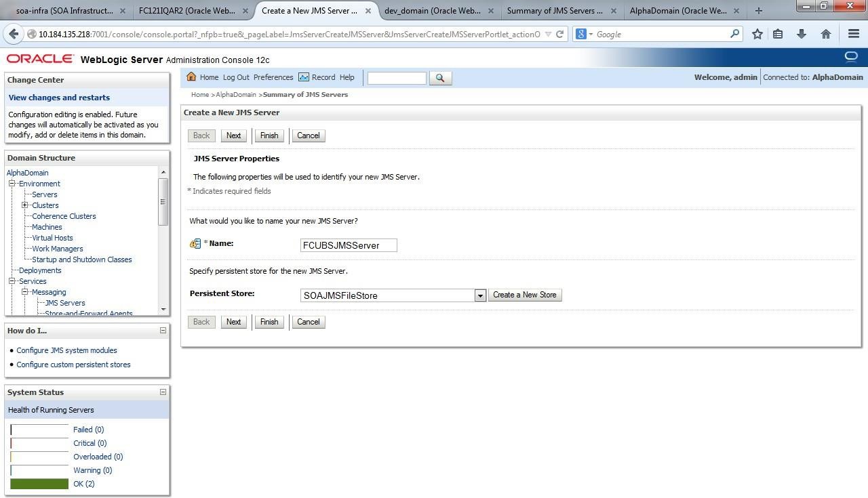Click the top Cancel button
Viewport: 868px width, 498px height.
pos(308,136)
